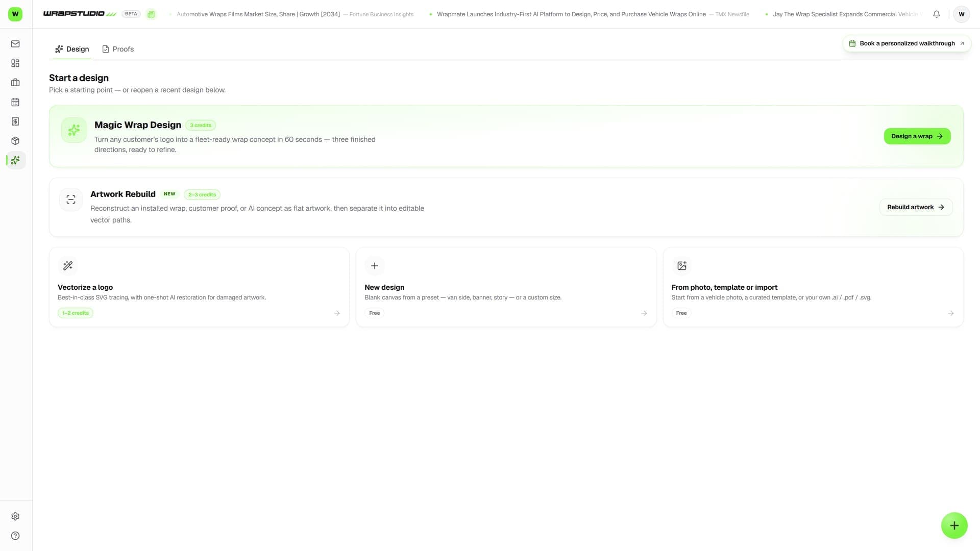Screen dimensions: 980x551
Task: Click the Vectorize a logo wand icon
Action: [68, 266]
